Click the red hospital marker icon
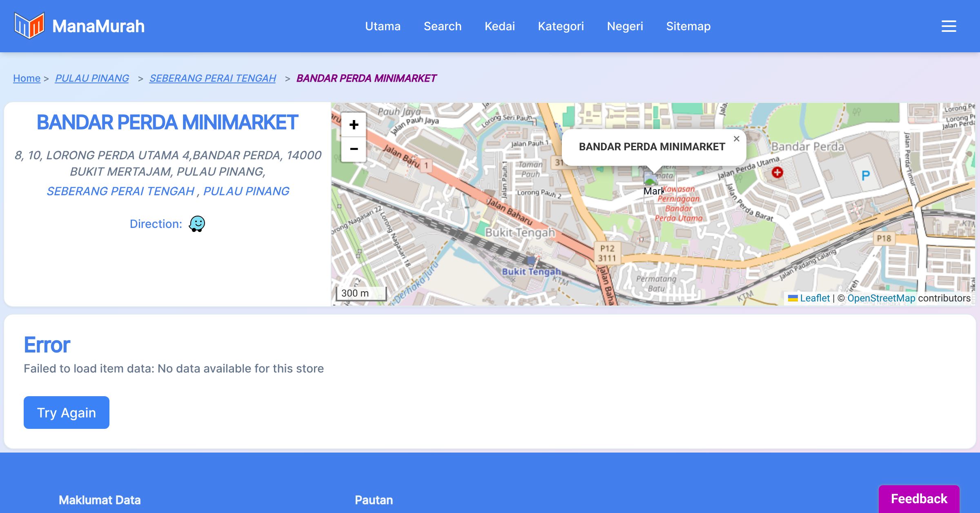The height and width of the screenshot is (513, 980). click(777, 172)
